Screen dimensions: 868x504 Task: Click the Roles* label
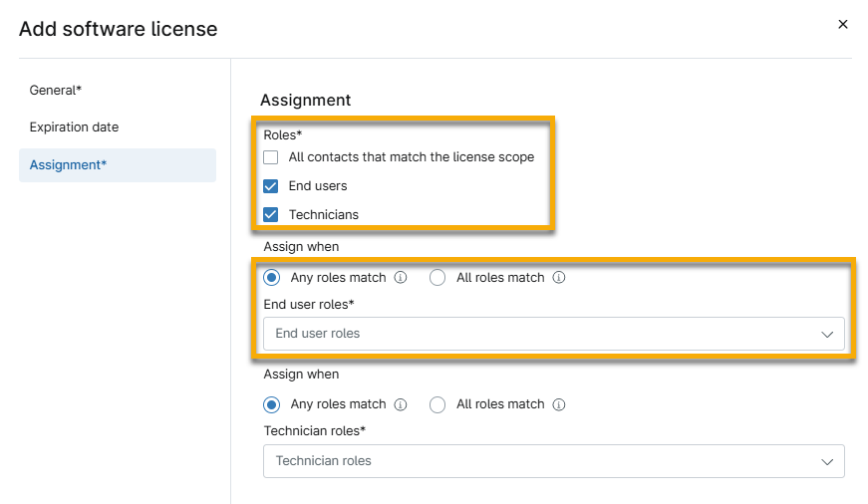pos(283,135)
